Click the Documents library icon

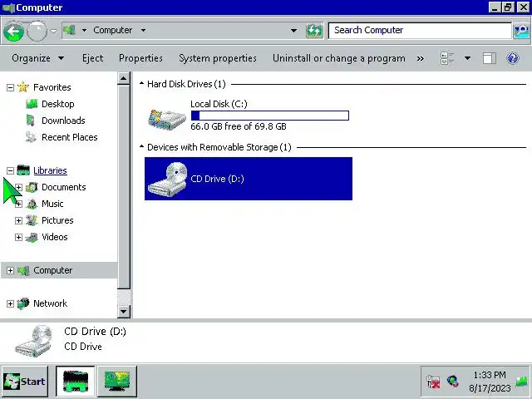point(32,187)
